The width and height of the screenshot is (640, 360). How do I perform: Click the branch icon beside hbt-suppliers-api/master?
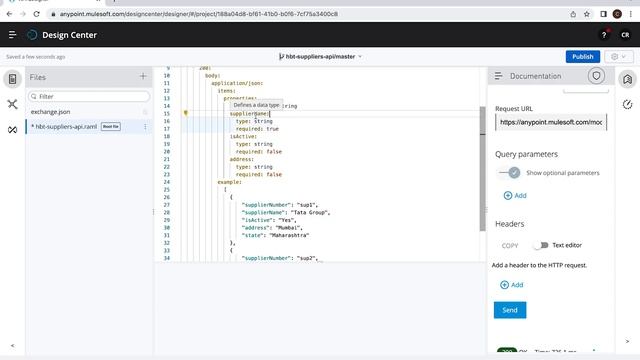tap(281, 56)
